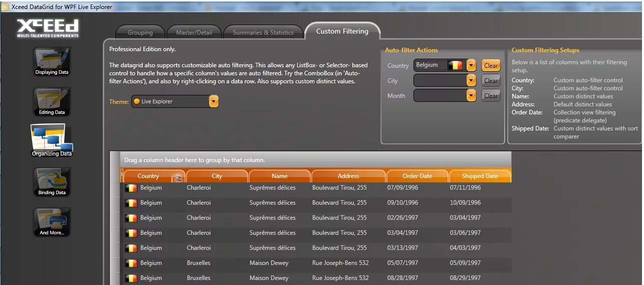This screenshot has width=644, height=285.
Task: Open the City auto-filter combo box
Action: tap(471, 80)
